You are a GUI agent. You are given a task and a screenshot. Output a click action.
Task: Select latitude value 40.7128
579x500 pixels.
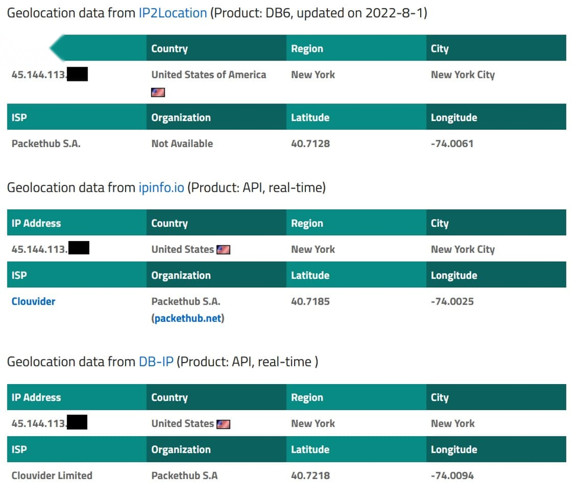point(311,144)
